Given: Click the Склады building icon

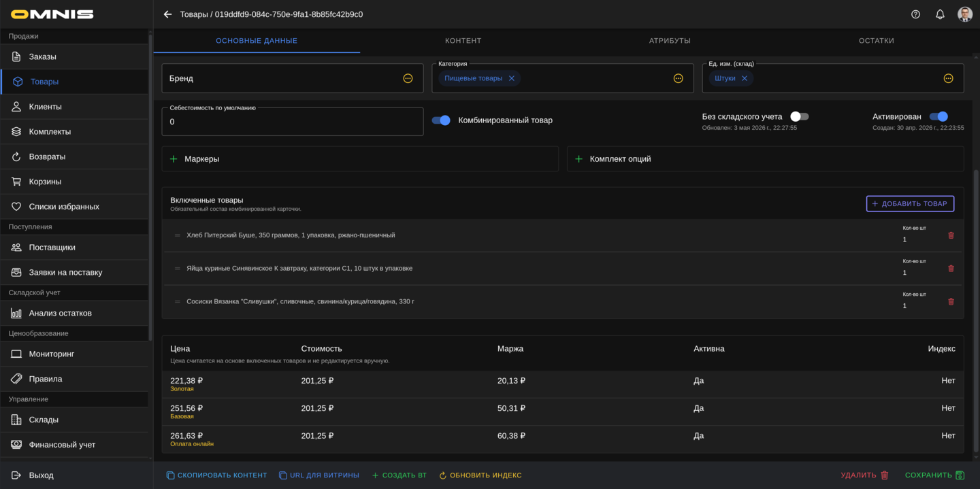Looking at the screenshot, I should 16,420.
